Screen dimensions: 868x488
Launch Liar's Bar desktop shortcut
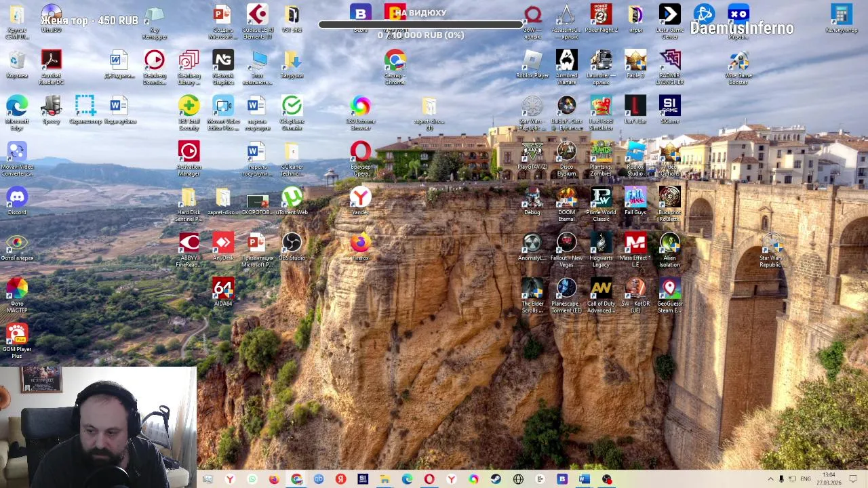(635, 110)
